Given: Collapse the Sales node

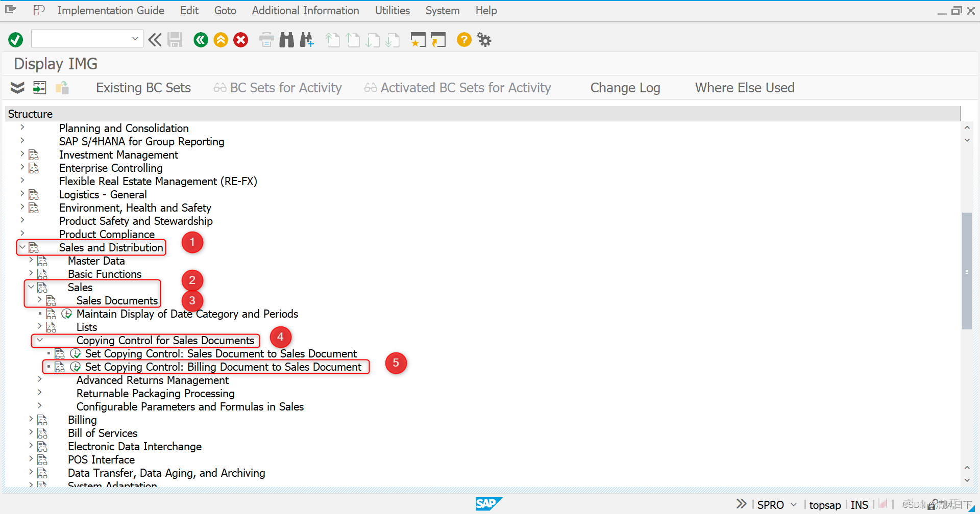Looking at the screenshot, I should pyautogui.click(x=31, y=287).
